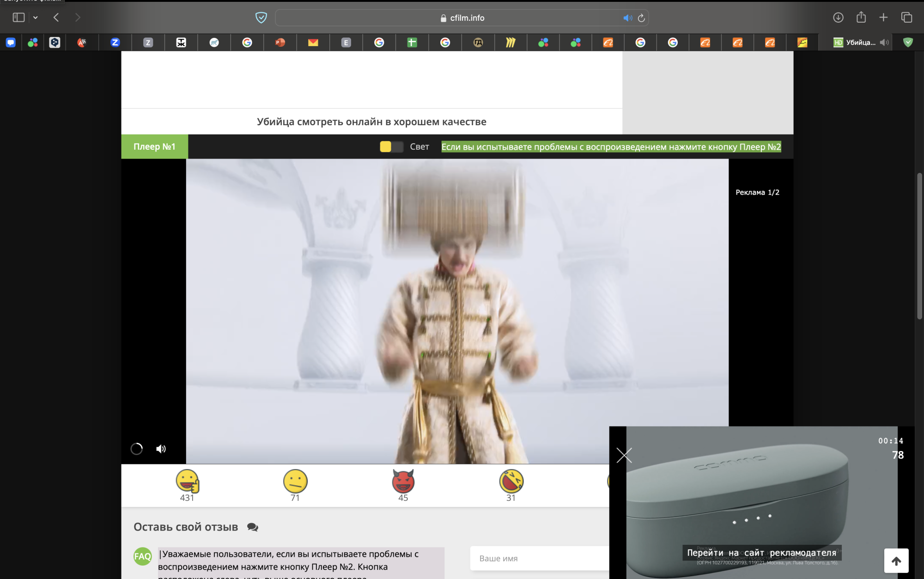Screen dimensions: 924x579
Task: Mute audio for the Убийца tab
Action: pyautogui.click(x=884, y=42)
